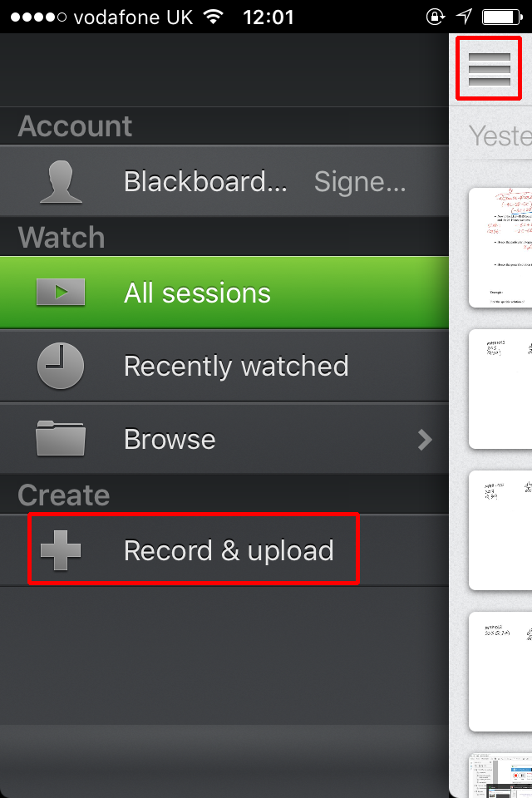Image resolution: width=532 pixels, height=798 pixels.
Task: Tap the play icon beside All sessions
Action: (61, 292)
